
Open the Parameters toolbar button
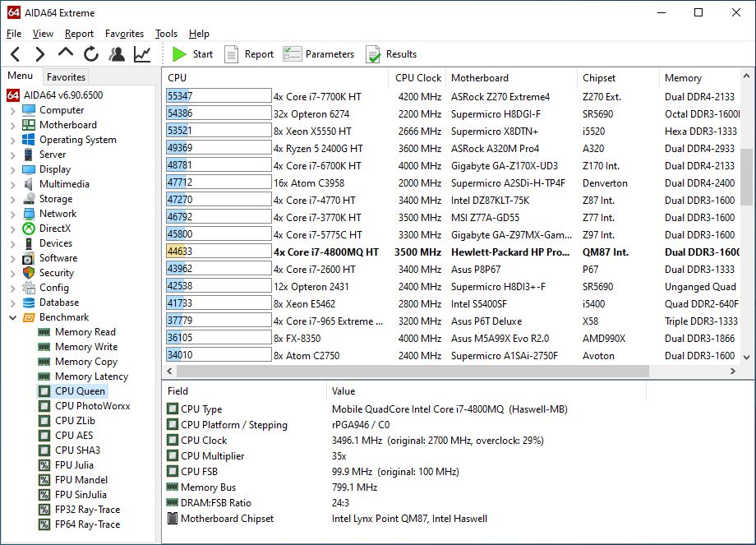[318, 54]
